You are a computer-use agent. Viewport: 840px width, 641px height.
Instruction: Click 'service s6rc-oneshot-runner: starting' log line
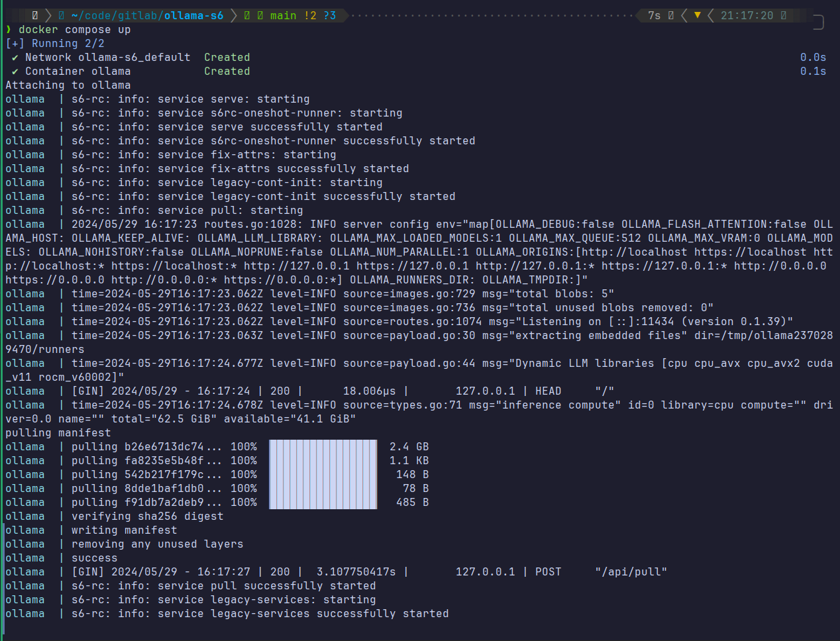point(280,113)
